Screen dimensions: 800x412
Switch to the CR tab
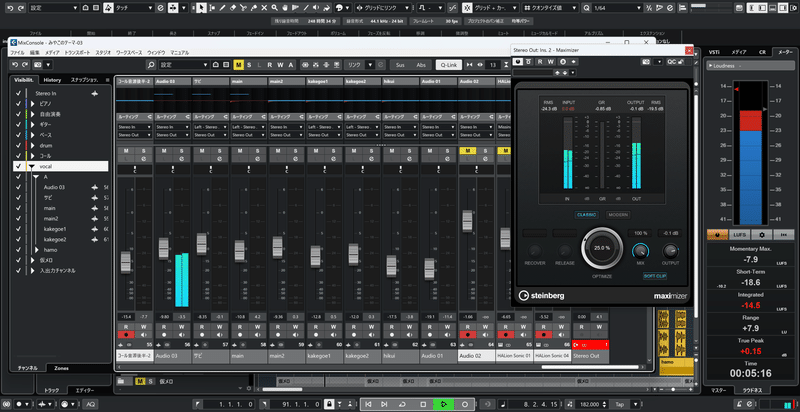click(x=762, y=52)
